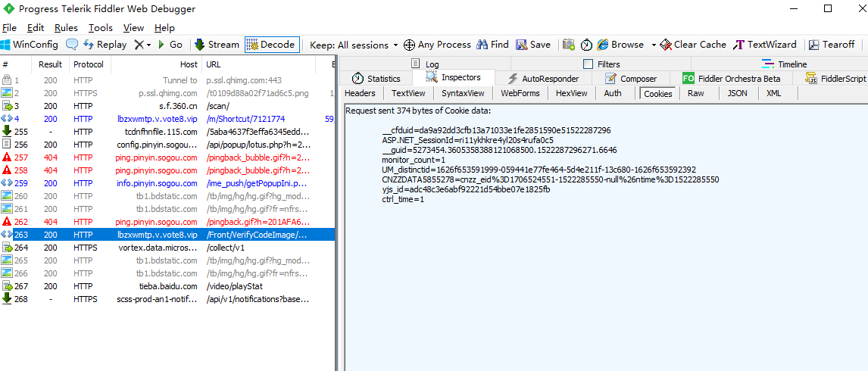868x371 pixels.
Task: Select the TextView inspector tab
Action: point(408,93)
